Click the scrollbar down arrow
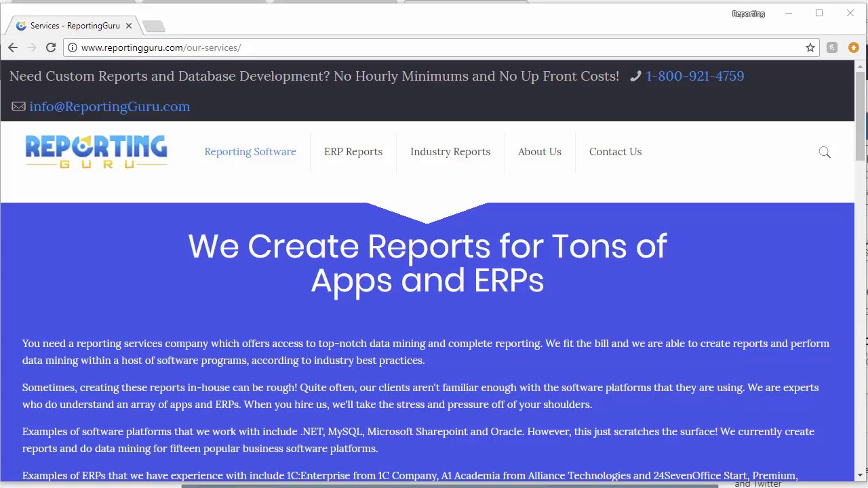Screen dimensions: 868x488 pos(860,474)
